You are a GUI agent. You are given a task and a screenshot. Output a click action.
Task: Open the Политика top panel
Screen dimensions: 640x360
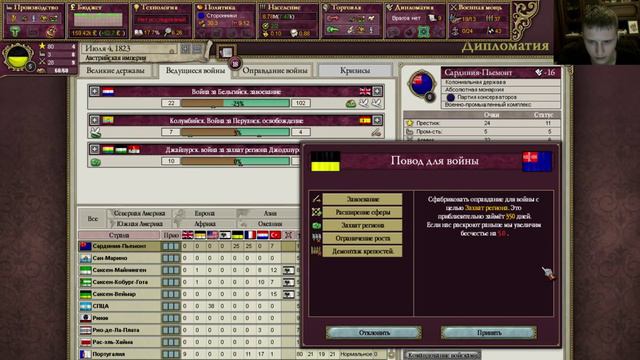click(x=224, y=20)
